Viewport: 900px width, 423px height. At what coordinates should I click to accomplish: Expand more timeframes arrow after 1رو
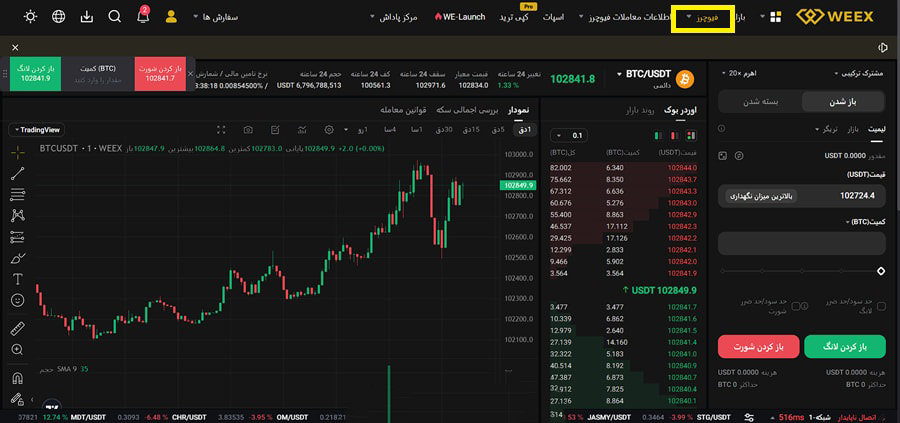(346, 130)
